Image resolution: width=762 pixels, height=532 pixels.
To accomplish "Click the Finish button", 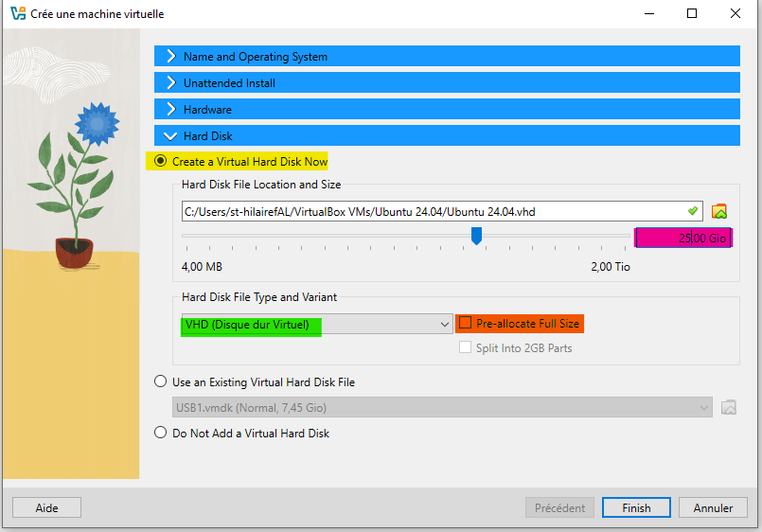I will point(636,508).
